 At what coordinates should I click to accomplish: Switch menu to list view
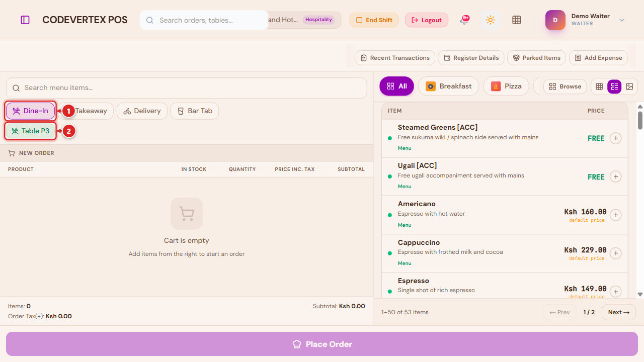[614, 86]
